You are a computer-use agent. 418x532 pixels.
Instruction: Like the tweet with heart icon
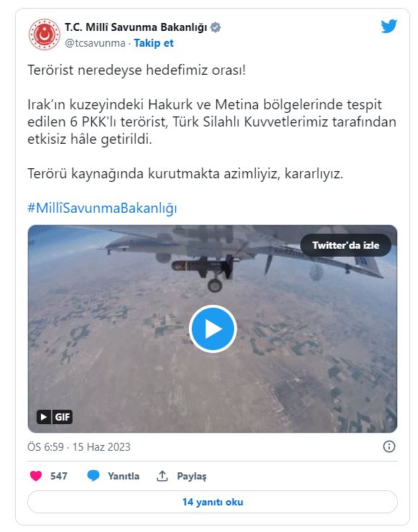tap(36, 476)
